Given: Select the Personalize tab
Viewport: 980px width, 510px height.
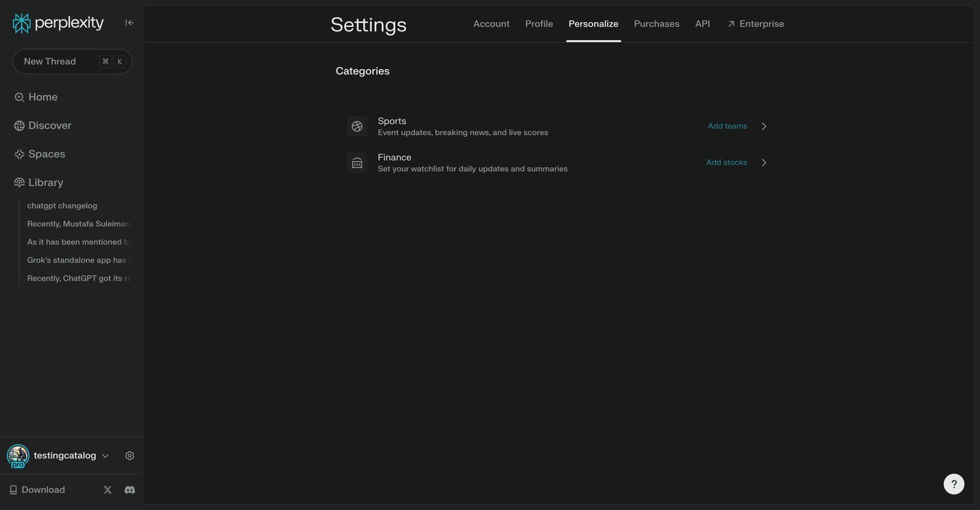Looking at the screenshot, I should 593,24.
